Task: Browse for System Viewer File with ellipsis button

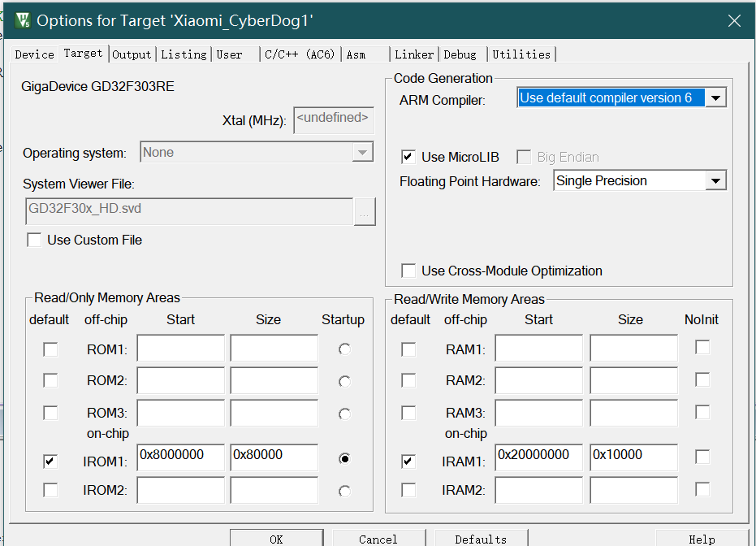Action: tap(365, 212)
